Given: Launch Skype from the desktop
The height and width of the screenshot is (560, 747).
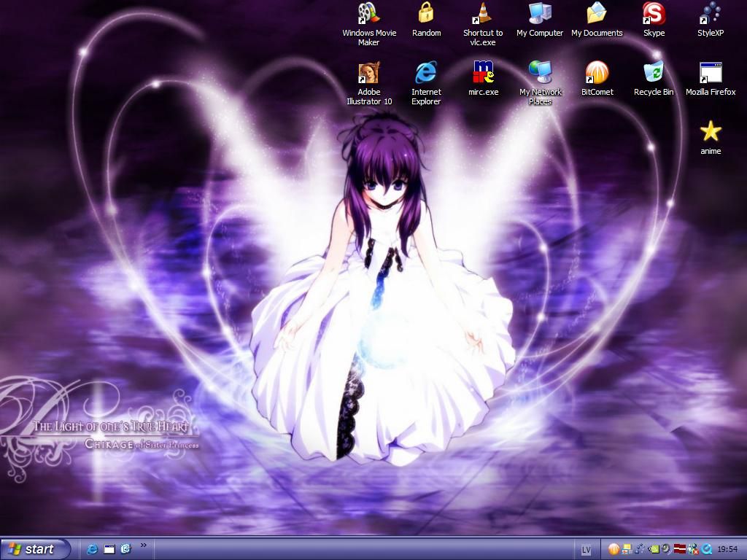Looking at the screenshot, I should point(654,20).
